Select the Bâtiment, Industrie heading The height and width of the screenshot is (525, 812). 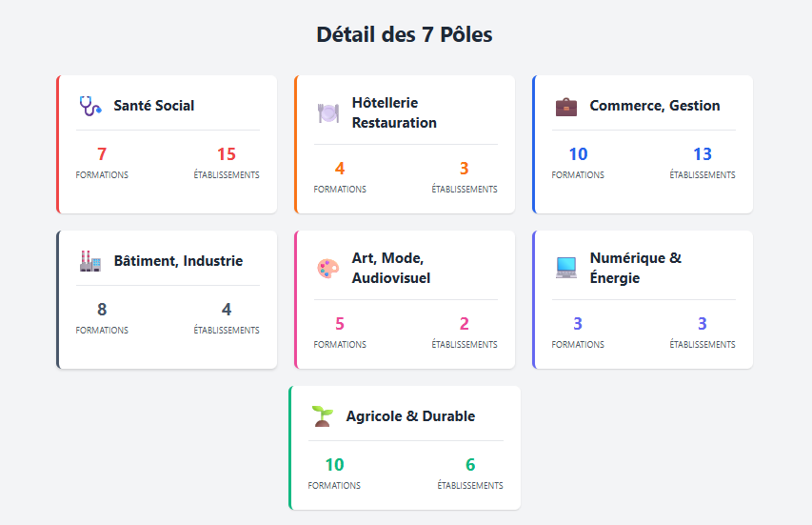pyautogui.click(x=178, y=261)
